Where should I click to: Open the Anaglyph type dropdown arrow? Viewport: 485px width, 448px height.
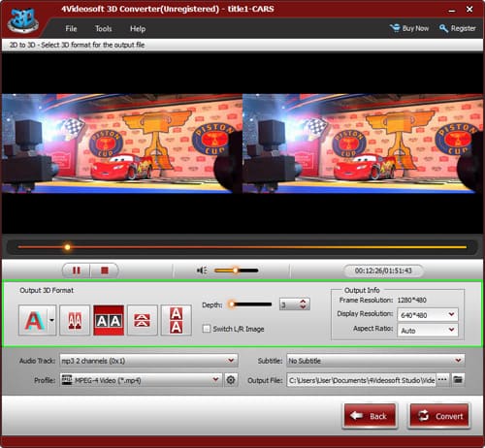pyautogui.click(x=51, y=320)
